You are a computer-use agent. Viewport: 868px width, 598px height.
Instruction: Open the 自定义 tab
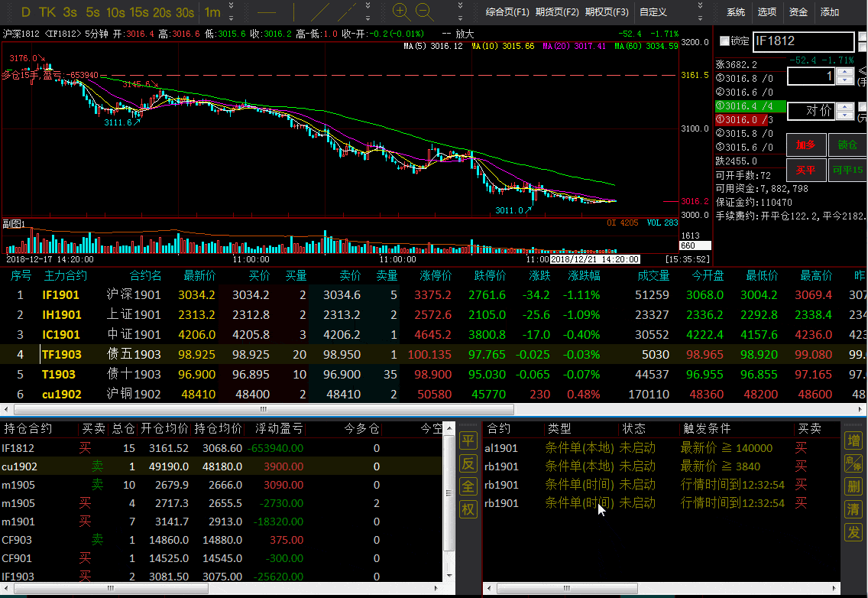click(x=653, y=12)
